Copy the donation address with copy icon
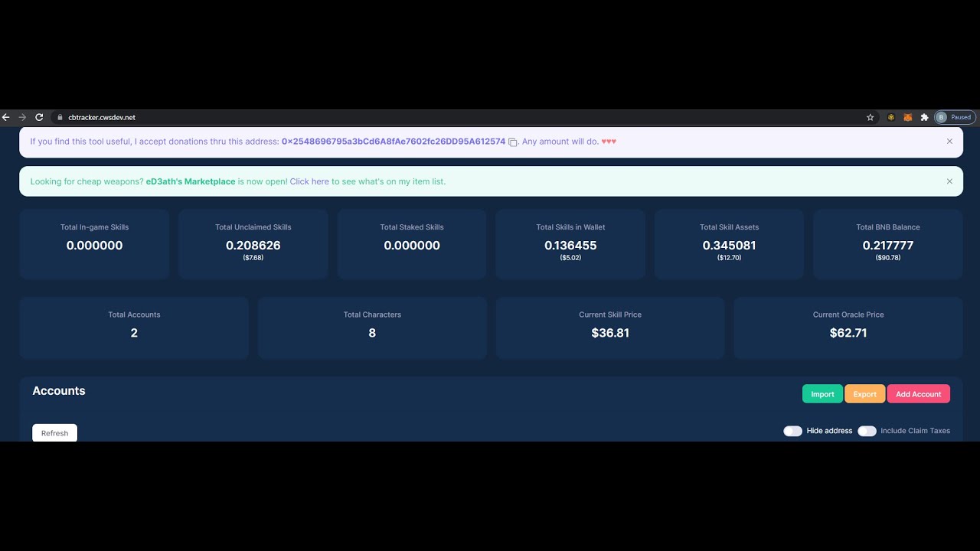The height and width of the screenshot is (551, 980). pyautogui.click(x=513, y=142)
